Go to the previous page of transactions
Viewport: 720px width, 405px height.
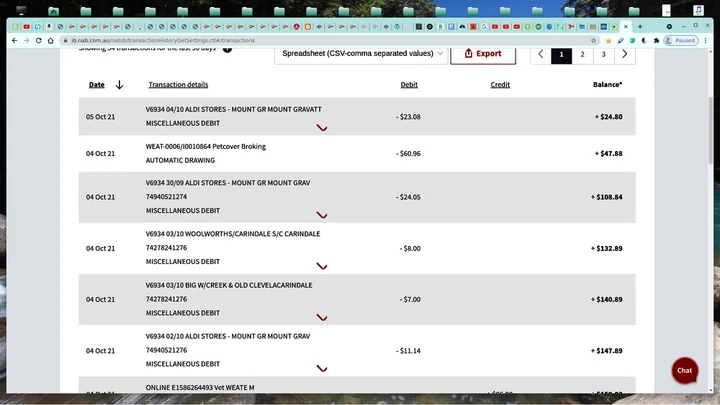click(x=541, y=54)
